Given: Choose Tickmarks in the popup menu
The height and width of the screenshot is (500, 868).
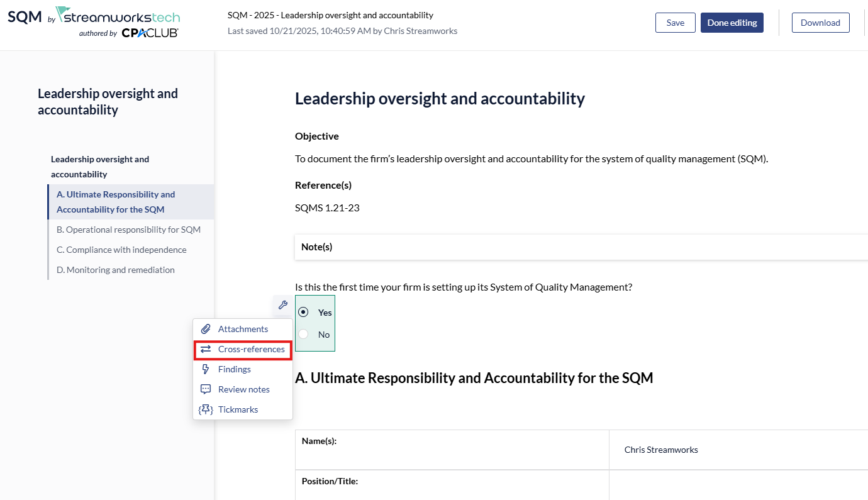Looking at the screenshot, I should tap(238, 409).
